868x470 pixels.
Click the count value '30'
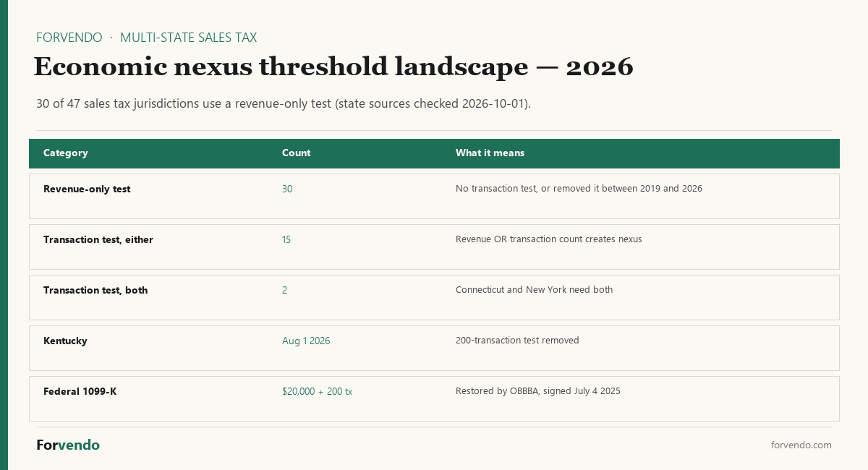tap(287, 189)
